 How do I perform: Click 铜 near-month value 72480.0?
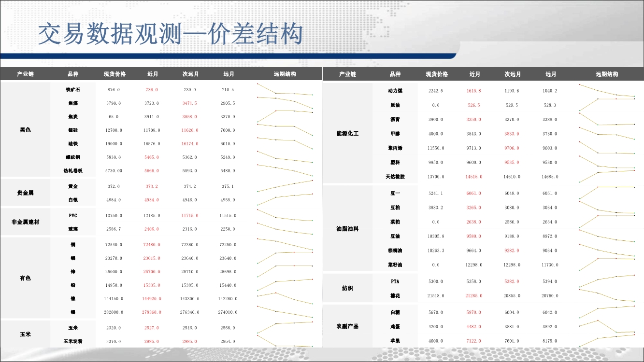tap(152, 245)
